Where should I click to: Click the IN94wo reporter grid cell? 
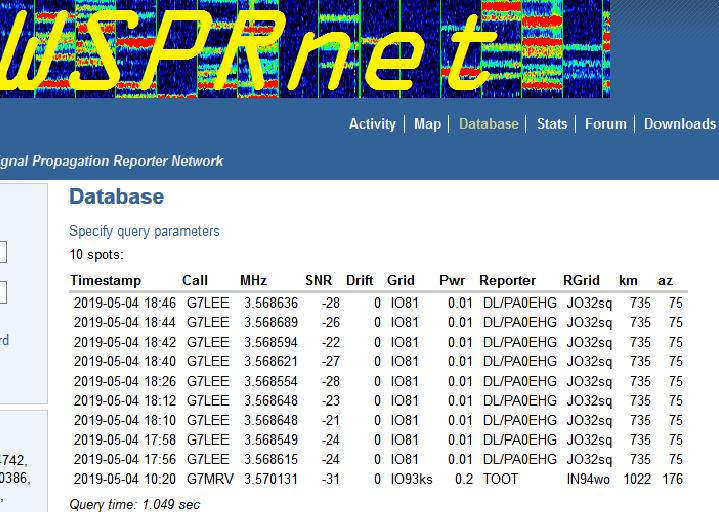pos(587,479)
